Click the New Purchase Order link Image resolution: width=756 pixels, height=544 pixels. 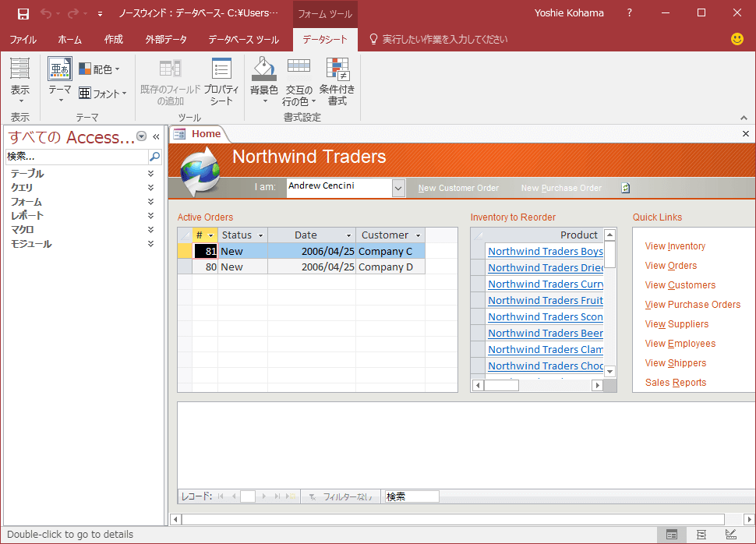tap(561, 188)
